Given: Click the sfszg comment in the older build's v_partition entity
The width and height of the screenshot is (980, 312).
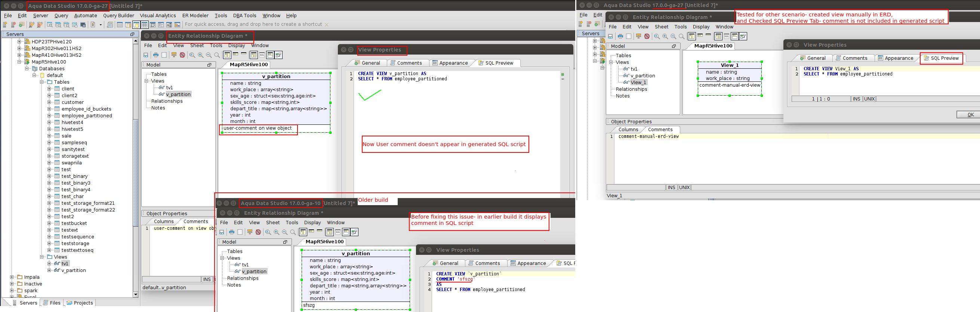Looking at the screenshot, I should pyautogui.click(x=308, y=305).
